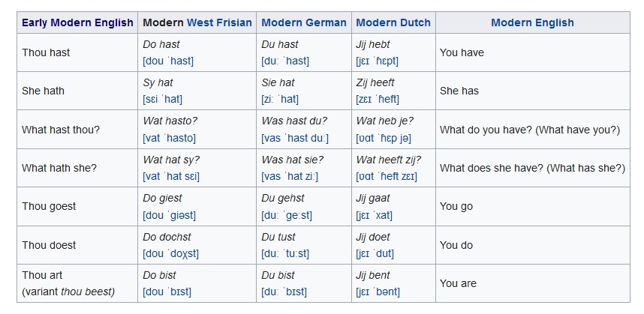Image resolution: width=644 pixels, height=314 pixels.
Task: Open the Early Modern English header link
Action: click(77, 22)
